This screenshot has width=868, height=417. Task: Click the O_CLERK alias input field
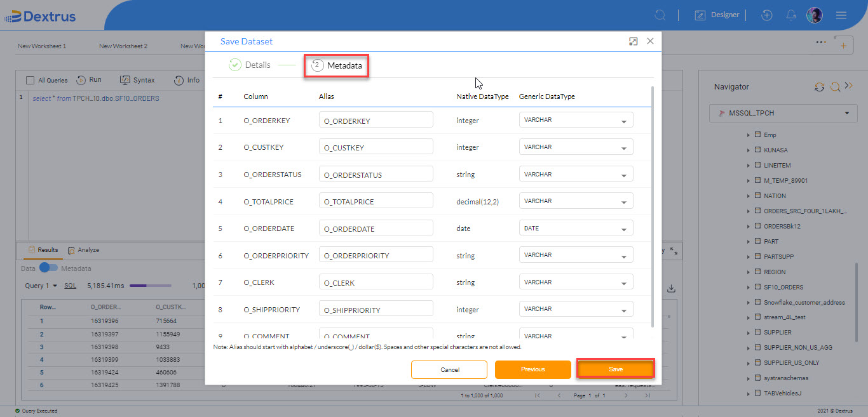pyautogui.click(x=376, y=282)
